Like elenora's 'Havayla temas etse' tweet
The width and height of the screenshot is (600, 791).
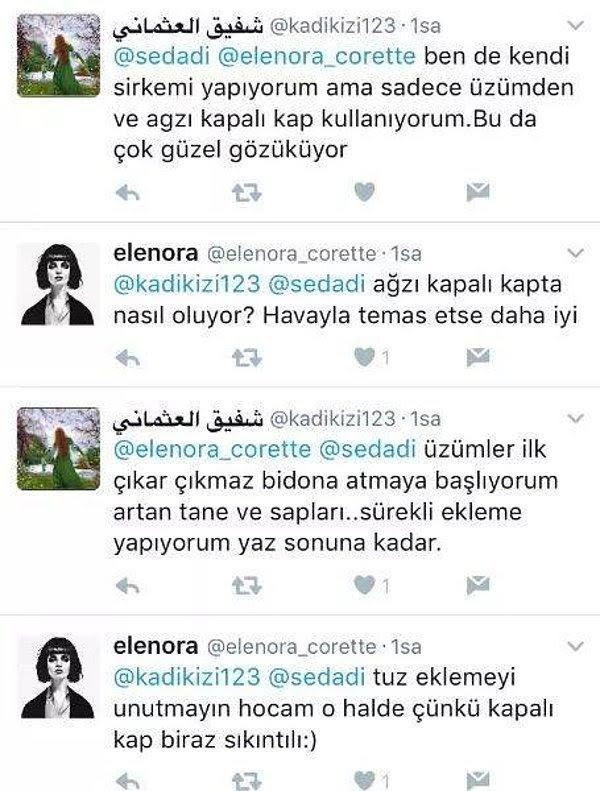364,358
